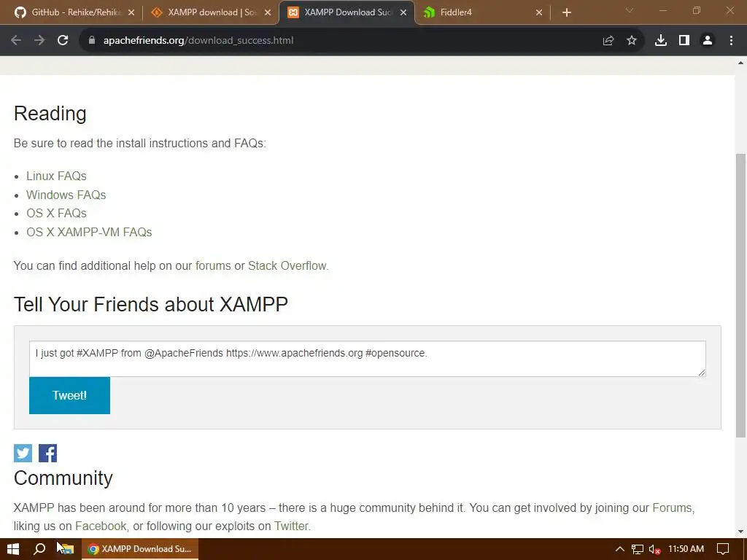747x560 pixels.
Task: Close the GitHub Rehike tab
Action: (x=131, y=12)
